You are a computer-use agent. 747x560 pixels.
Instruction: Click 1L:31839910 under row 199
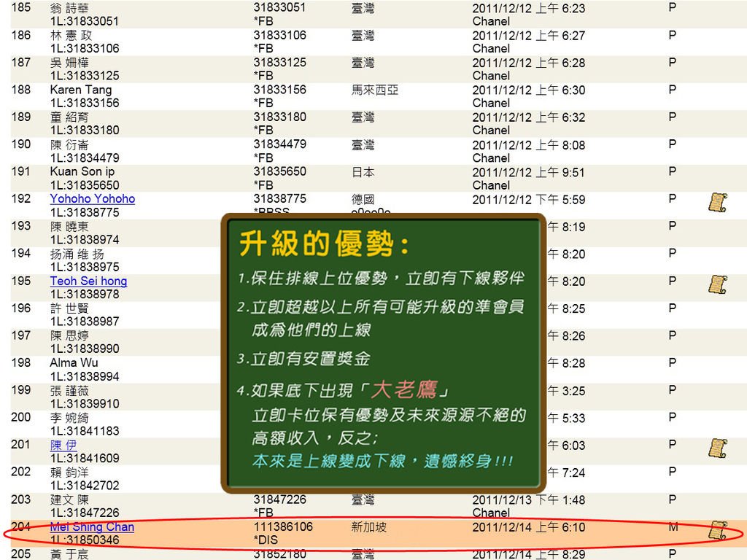(85, 404)
